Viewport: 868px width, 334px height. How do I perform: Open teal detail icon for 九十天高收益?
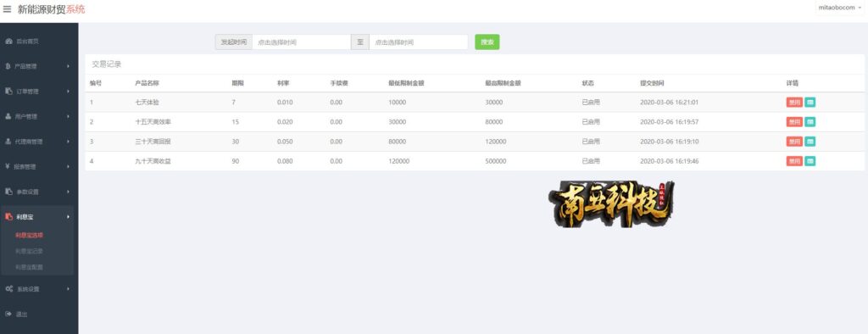click(x=810, y=161)
